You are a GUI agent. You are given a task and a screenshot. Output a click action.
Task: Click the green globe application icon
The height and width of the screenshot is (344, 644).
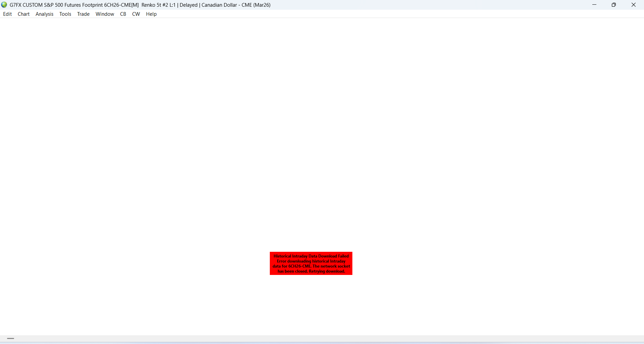(4, 5)
